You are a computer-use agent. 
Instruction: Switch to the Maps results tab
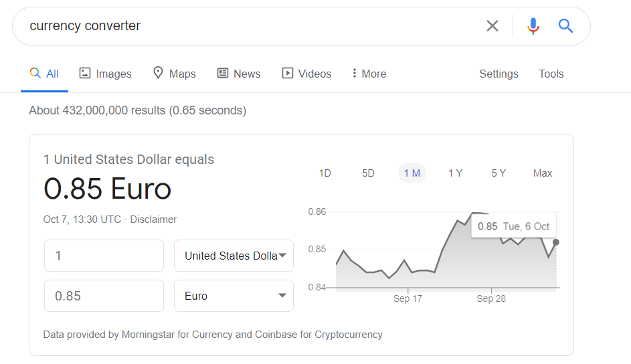click(x=174, y=74)
